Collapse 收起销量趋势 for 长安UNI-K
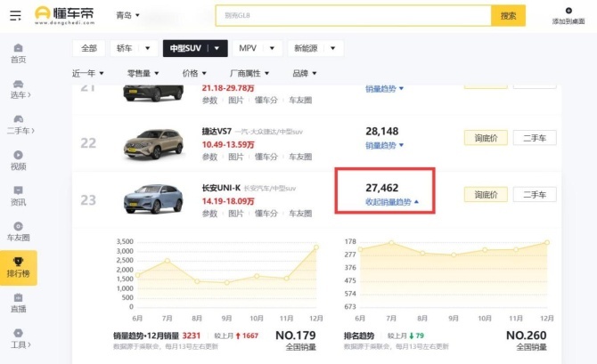This screenshot has height=364, width=597. tap(392, 202)
